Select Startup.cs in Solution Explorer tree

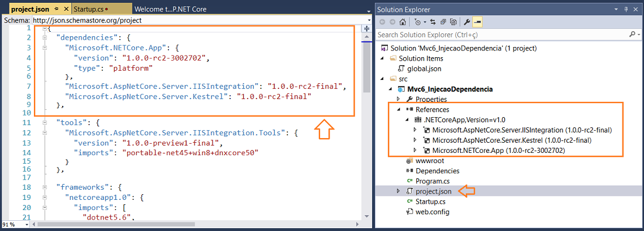[x=430, y=202]
